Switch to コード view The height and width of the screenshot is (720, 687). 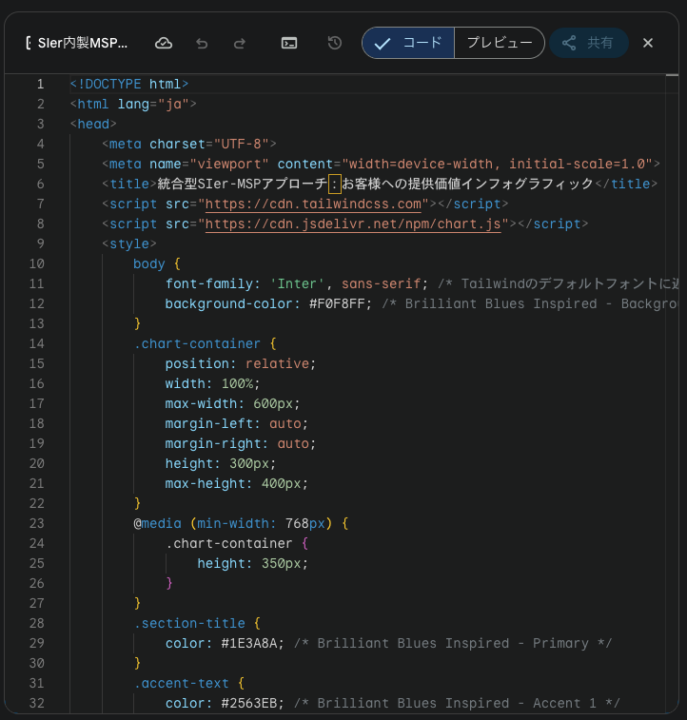pyautogui.click(x=408, y=43)
